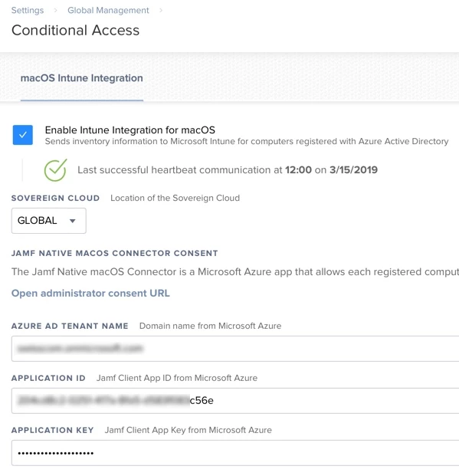
Task: Click 'Jamf Client App Key from Microsoft Azure'
Action: (x=188, y=430)
